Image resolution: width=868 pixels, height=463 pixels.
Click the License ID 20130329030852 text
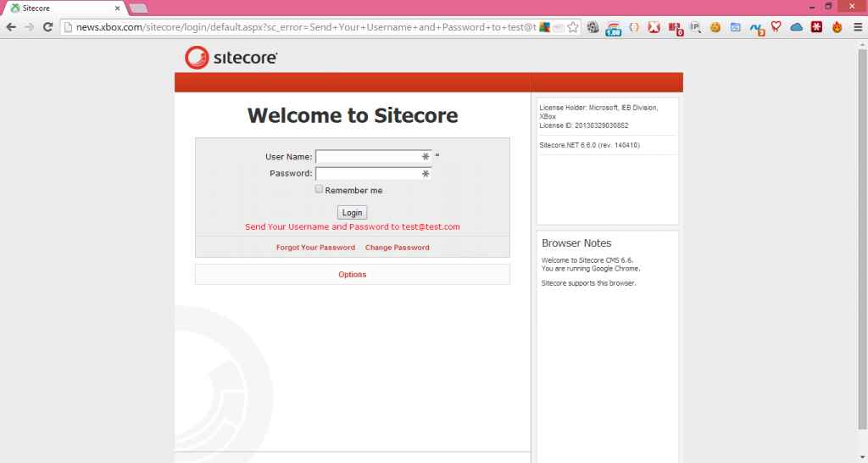pos(584,126)
